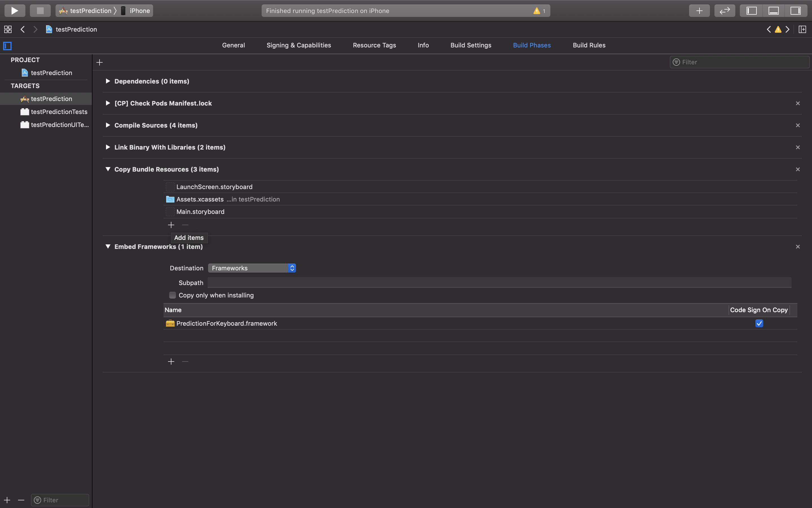812x508 pixels.
Task: Run the project with the Play button
Action: 15,11
